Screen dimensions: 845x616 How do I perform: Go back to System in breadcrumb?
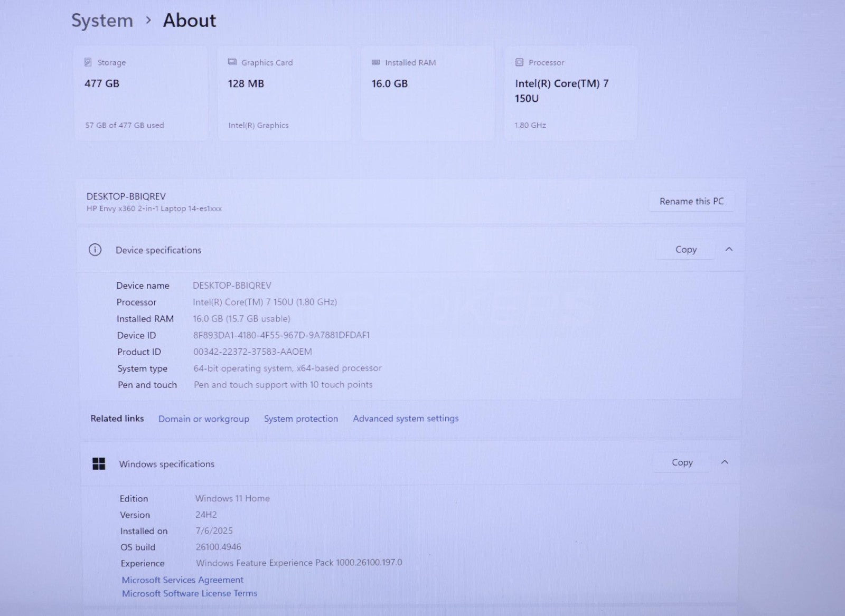(102, 21)
